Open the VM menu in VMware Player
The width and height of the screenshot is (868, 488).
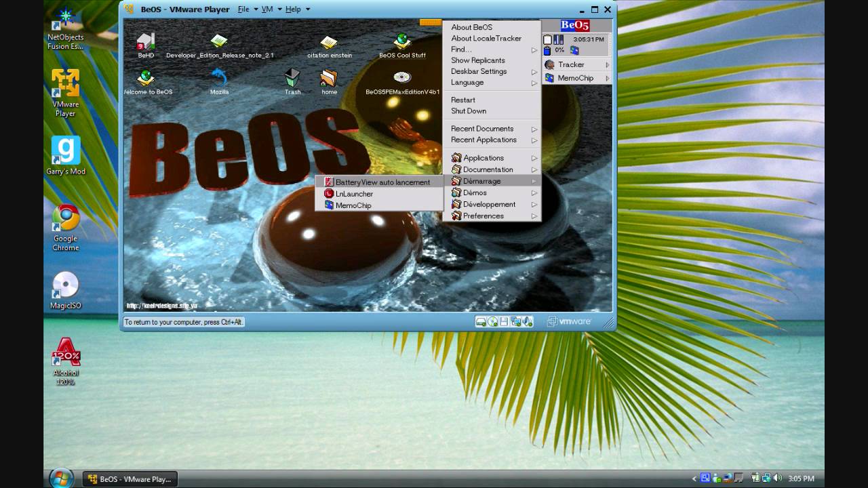click(267, 9)
